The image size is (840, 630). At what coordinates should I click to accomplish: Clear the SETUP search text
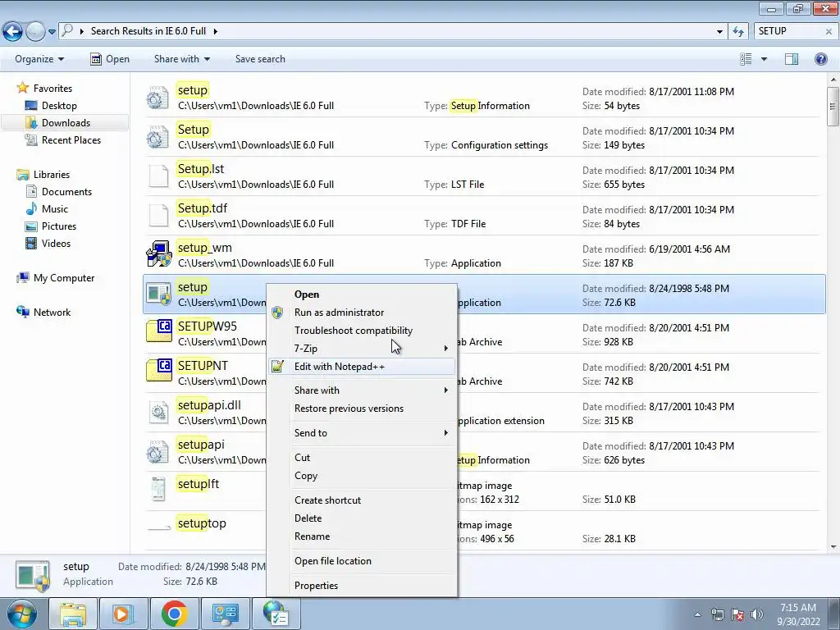pos(829,32)
